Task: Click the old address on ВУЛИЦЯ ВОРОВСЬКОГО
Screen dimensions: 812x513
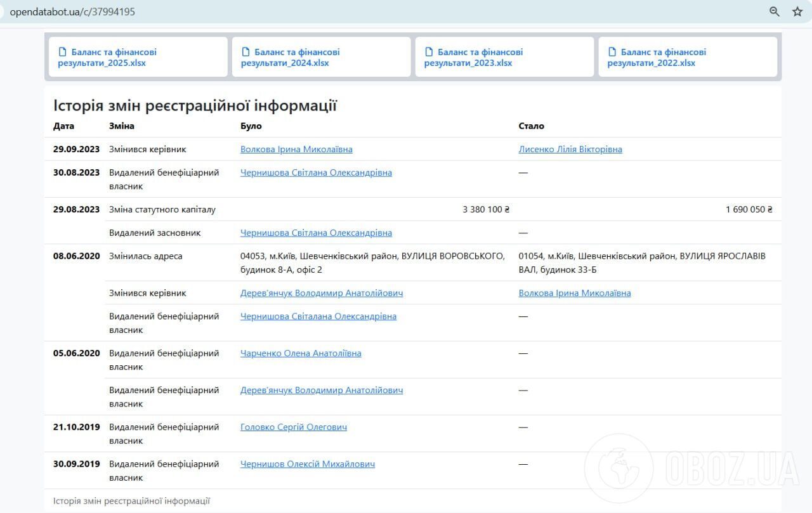Action: point(373,263)
